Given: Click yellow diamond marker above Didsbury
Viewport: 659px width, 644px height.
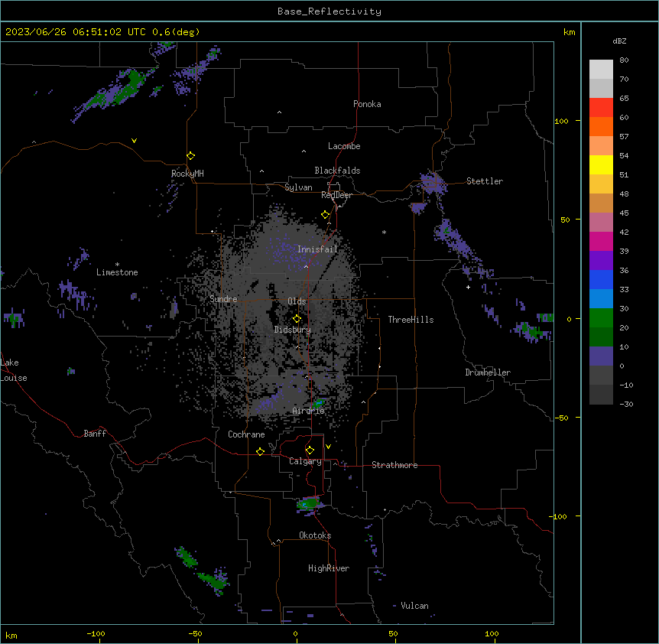Looking at the screenshot, I should click(x=297, y=319).
